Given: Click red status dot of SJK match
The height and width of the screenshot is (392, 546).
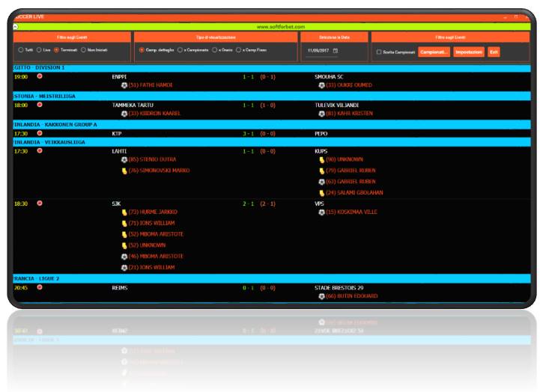Looking at the screenshot, I should pyautogui.click(x=40, y=203).
